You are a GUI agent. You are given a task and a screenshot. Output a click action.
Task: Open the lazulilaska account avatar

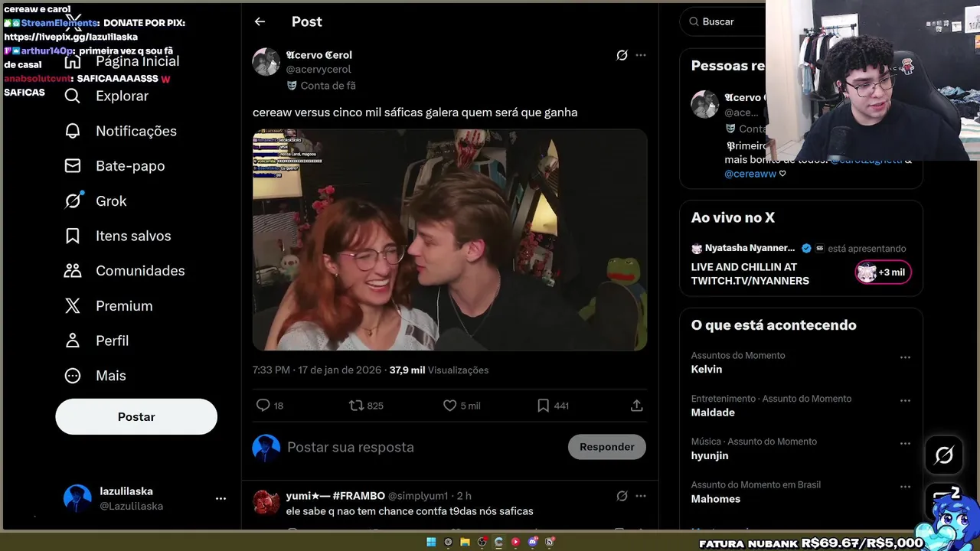(x=77, y=498)
